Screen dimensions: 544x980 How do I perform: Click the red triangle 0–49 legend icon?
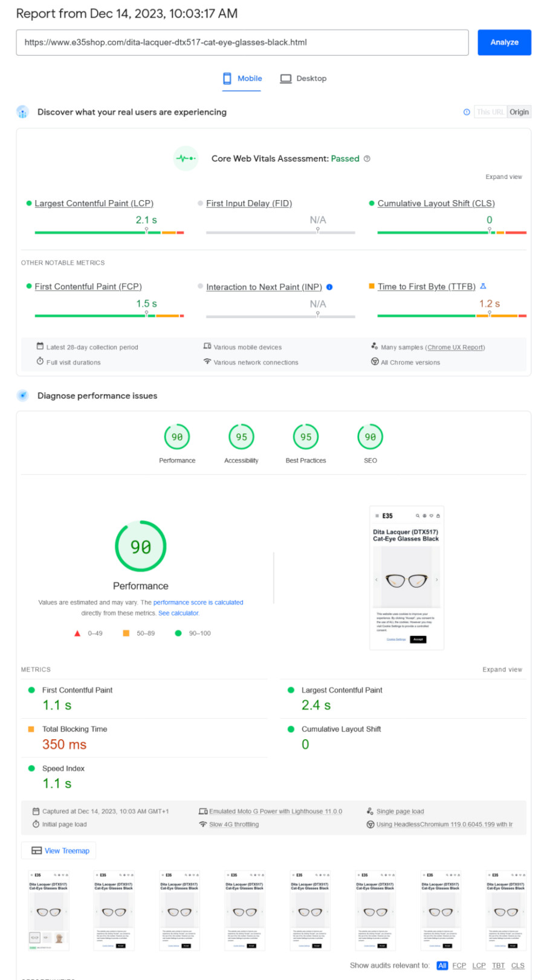click(x=77, y=634)
